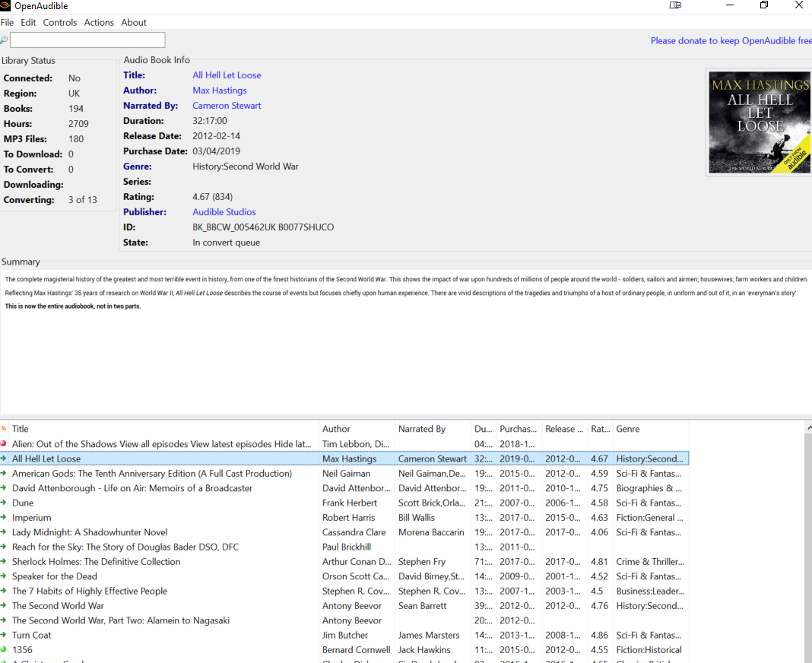Click inside the search input field
812x663 pixels.
pyautogui.click(x=87, y=39)
